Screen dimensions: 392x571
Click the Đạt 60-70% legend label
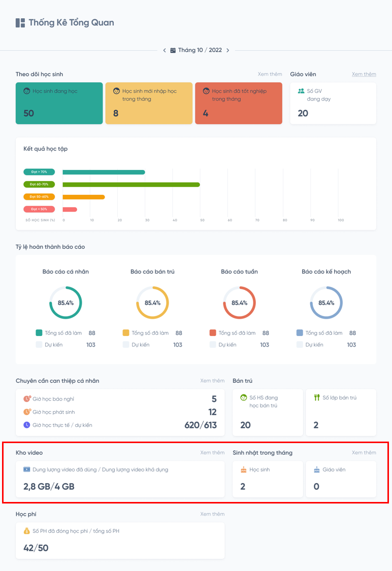pos(39,184)
